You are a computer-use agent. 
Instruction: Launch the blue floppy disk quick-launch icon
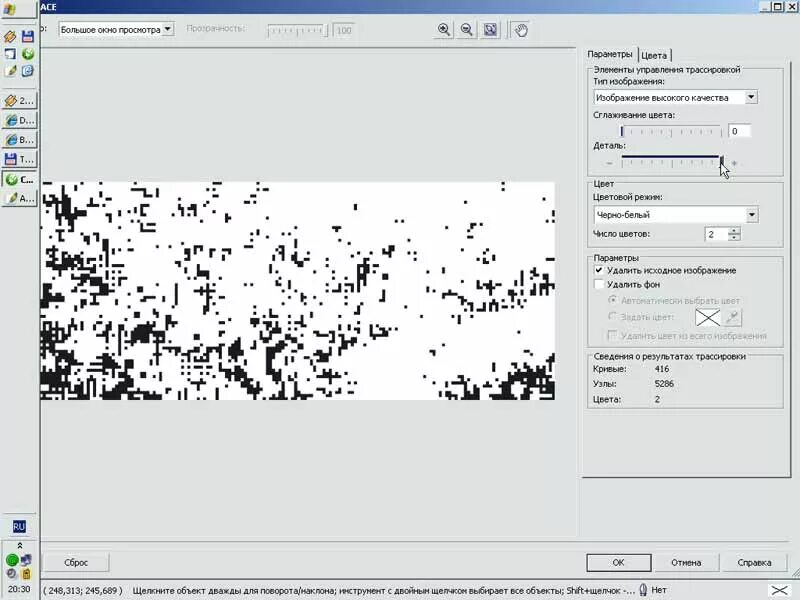pos(28,36)
